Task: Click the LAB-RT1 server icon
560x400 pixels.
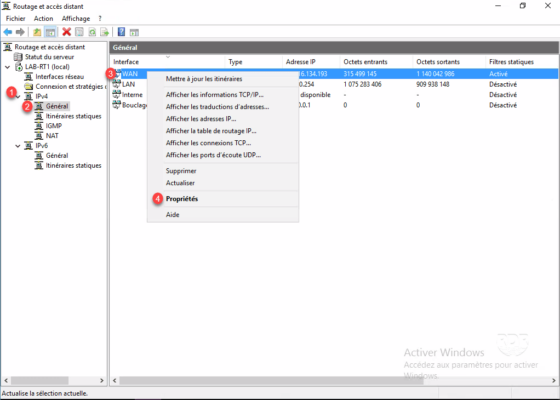Action: [x=19, y=67]
